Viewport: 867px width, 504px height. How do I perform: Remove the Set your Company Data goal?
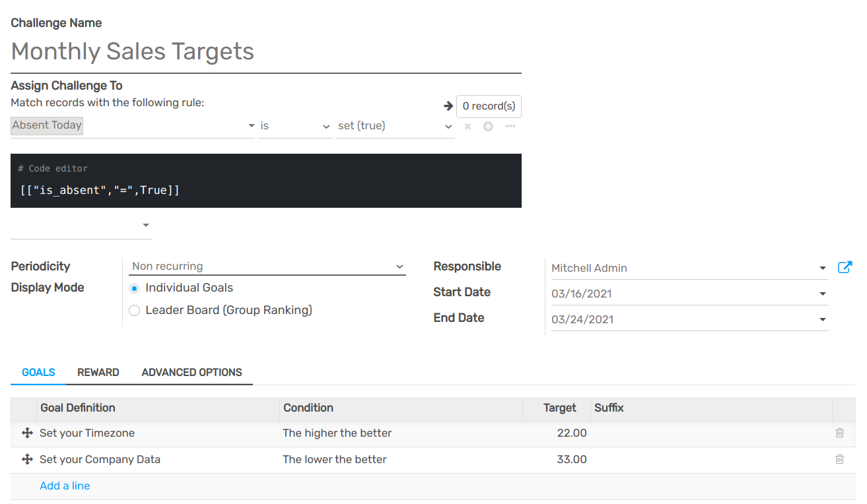point(839,459)
